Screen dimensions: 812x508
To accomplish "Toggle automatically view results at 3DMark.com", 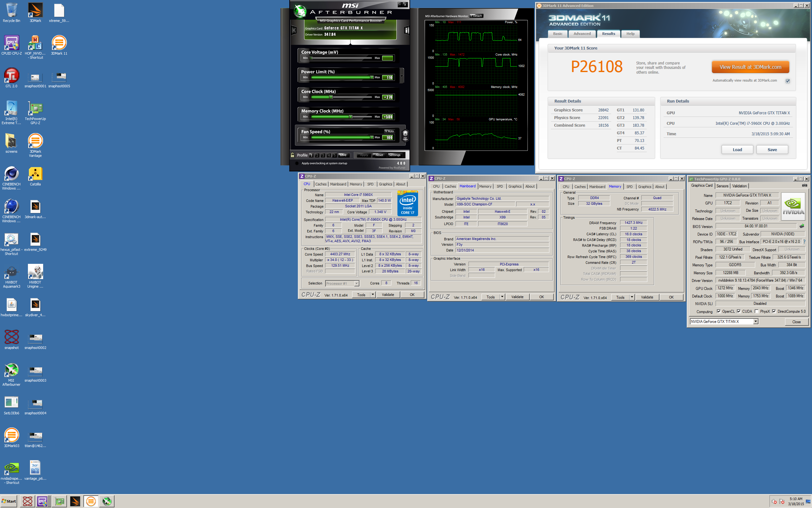I will click(x=788, y=81).
